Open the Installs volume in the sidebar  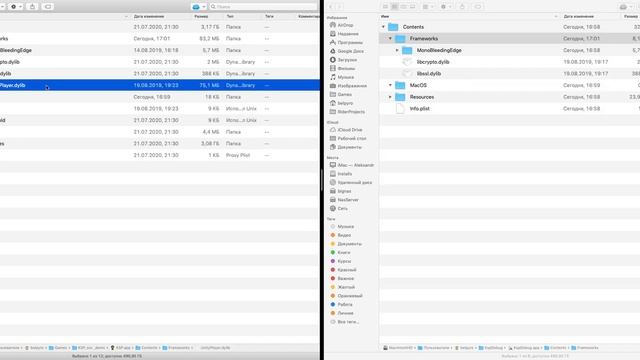point(344,174)
